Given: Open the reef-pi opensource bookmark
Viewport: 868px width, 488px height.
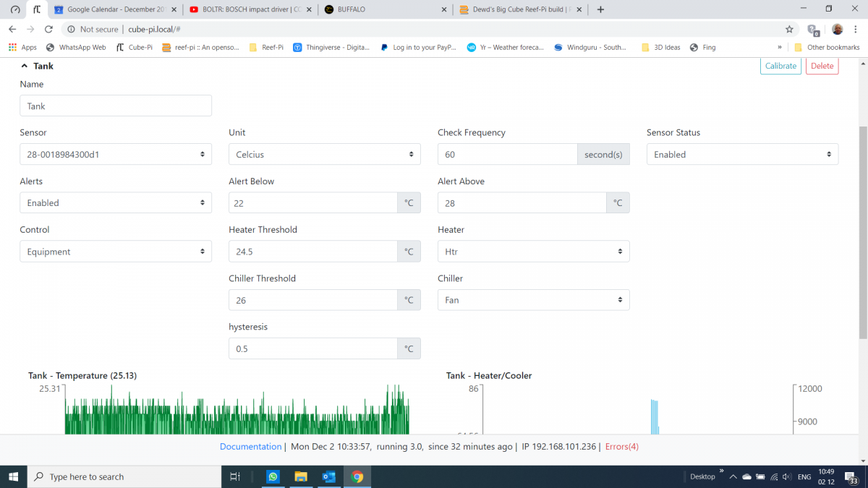Looking at the screenshot, I should (200, 47).
